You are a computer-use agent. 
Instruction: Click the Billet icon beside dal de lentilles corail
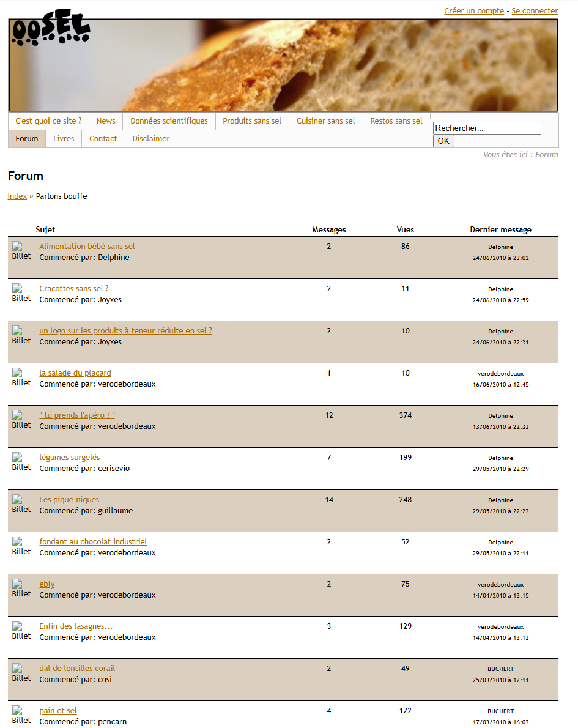(21, 673)
